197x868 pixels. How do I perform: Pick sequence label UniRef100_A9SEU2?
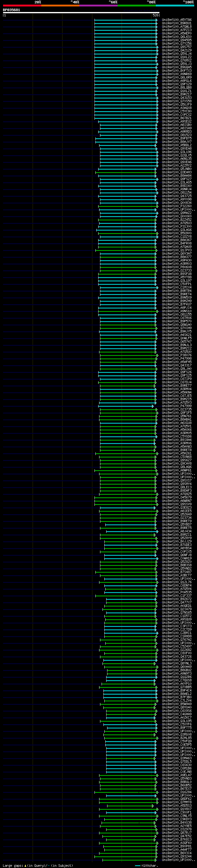[176, 121]
